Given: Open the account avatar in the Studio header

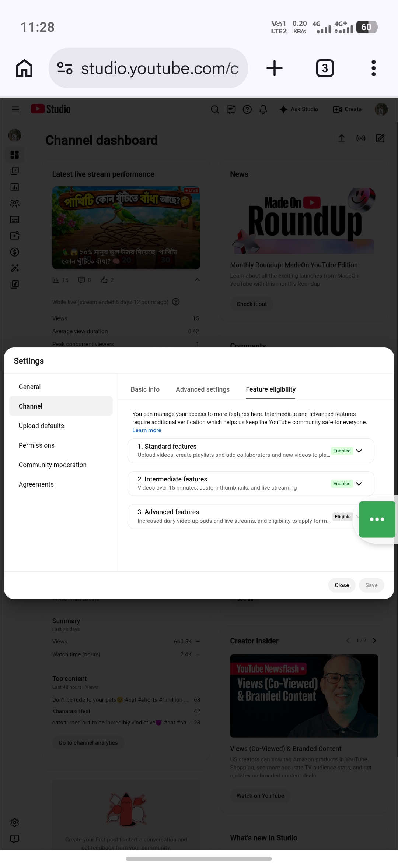Looking at the screenshot, I should point(381,109).
